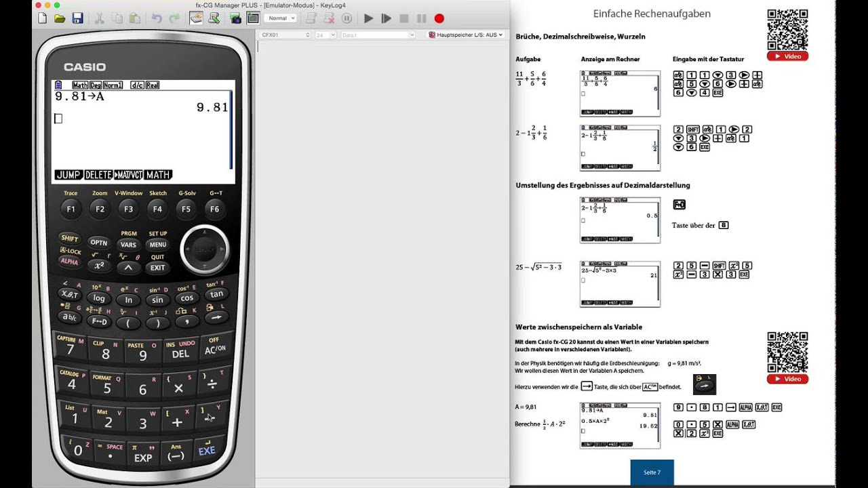Click the F4 Sketch calculator key
The width and height of the screenshot is (868, 488).
(157, 209)
